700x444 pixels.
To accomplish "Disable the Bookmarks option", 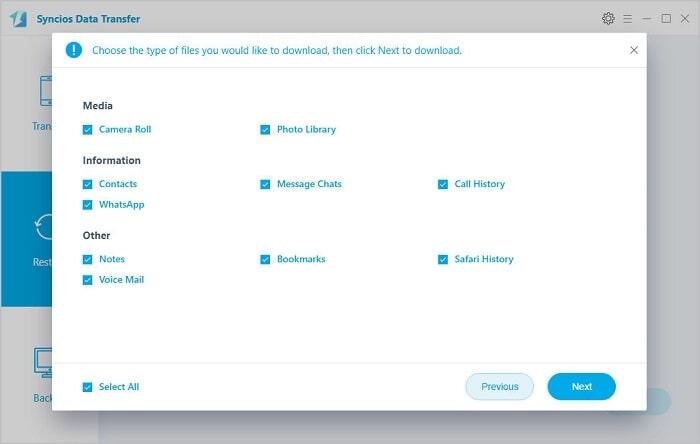I will point(266,259).
